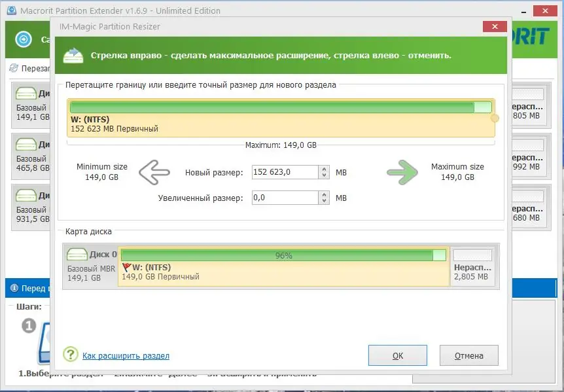Click the 'Minimum size 149,0 GB' label

click(x=102, y=172)
